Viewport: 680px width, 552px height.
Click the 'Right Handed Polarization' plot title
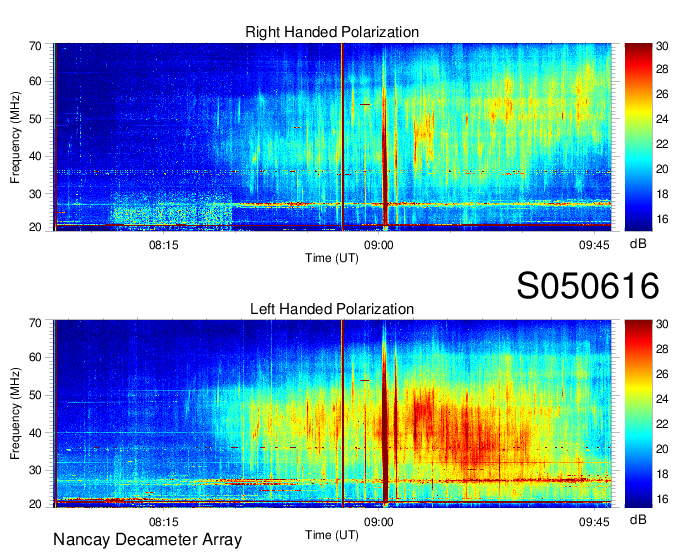[332, 32]
